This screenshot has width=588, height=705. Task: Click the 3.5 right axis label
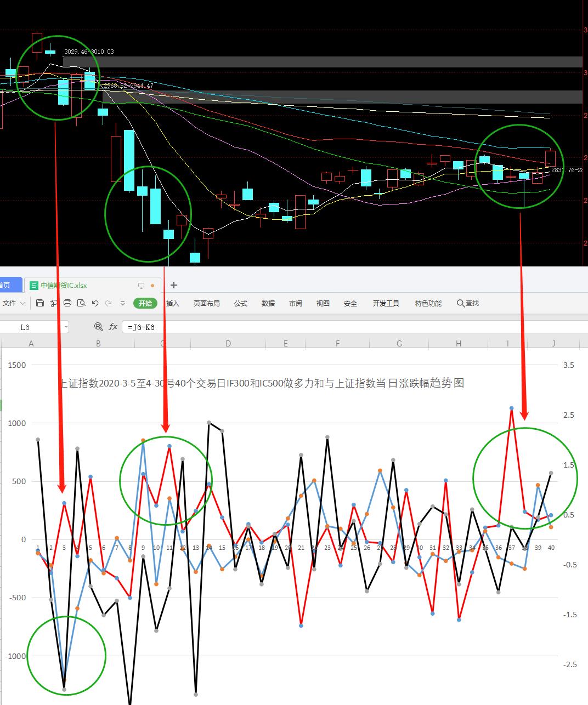tap(569, 365)
